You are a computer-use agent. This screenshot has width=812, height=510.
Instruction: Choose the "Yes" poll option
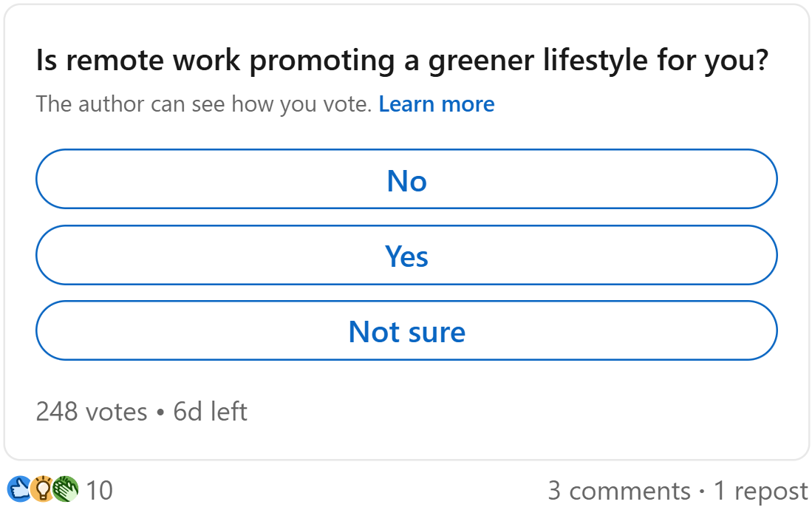tap(406, 256)
